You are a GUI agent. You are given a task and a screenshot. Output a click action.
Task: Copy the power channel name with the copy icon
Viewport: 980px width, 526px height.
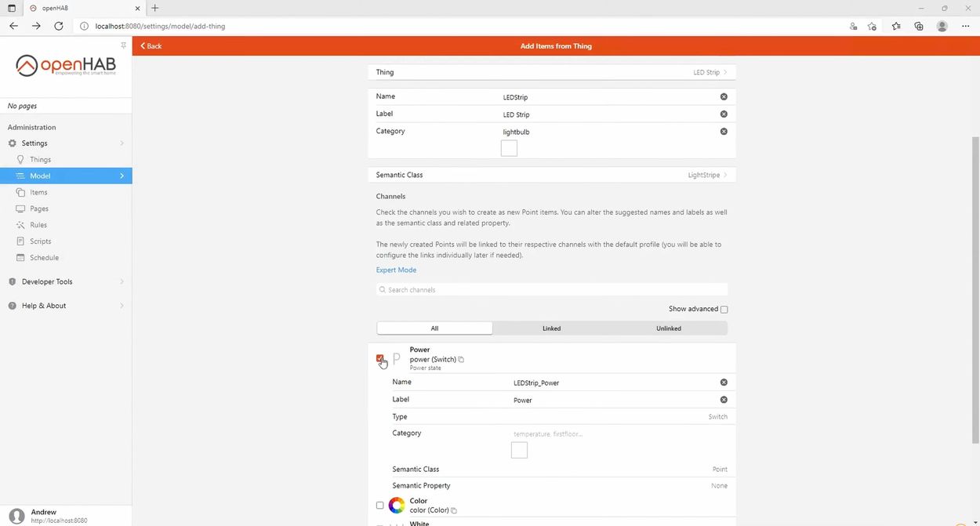[461, 359]
